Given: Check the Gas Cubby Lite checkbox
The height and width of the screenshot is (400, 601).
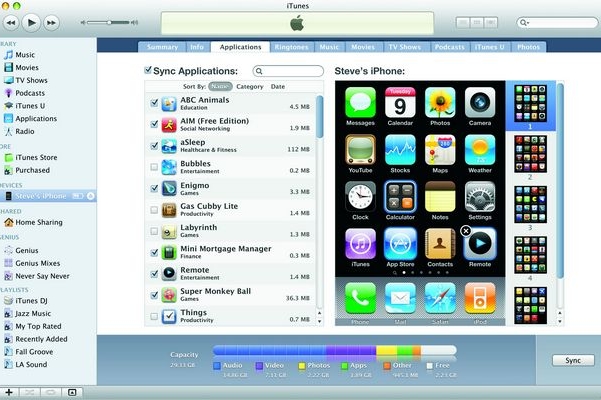Looking at the screenshot, I should 154,210.
